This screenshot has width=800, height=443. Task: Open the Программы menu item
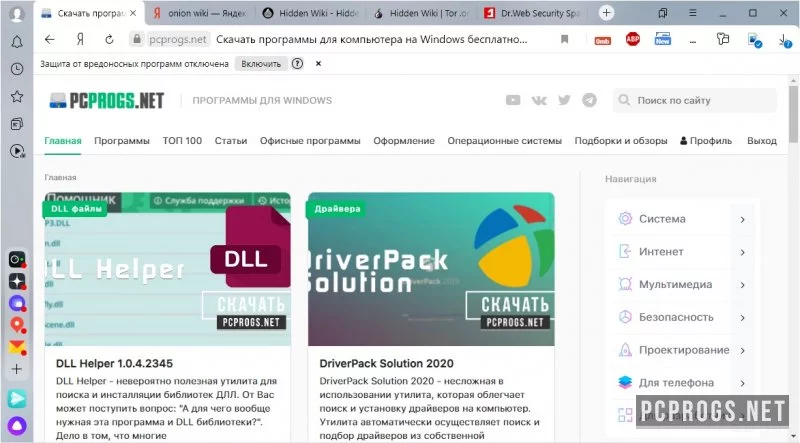tap(121, 141)
